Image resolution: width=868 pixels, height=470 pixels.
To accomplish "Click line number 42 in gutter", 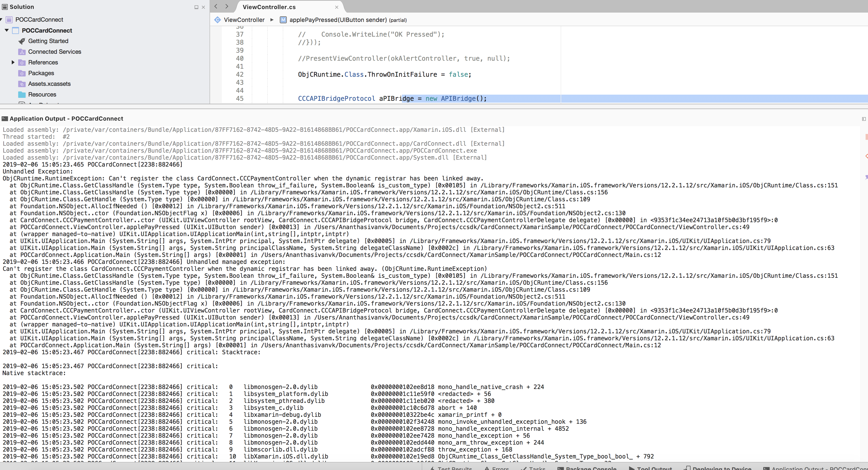I will point(239,75).
